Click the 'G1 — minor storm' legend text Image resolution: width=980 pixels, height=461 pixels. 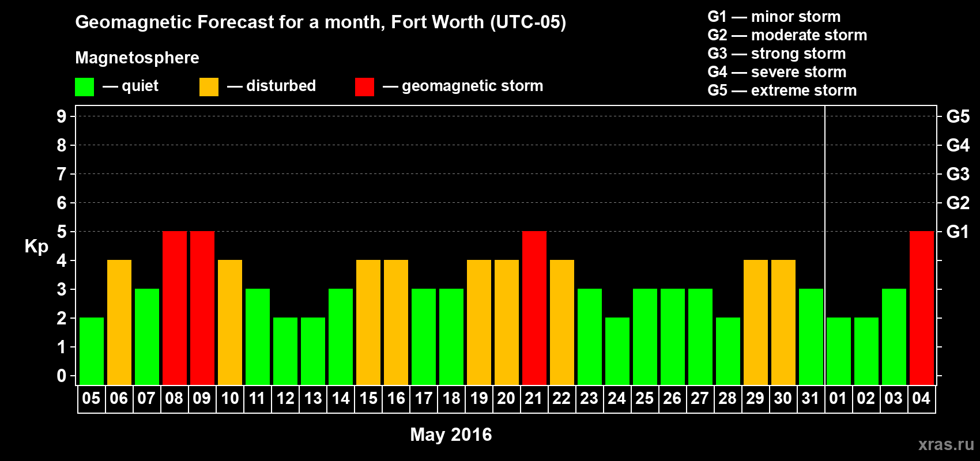tap(774, 17)
